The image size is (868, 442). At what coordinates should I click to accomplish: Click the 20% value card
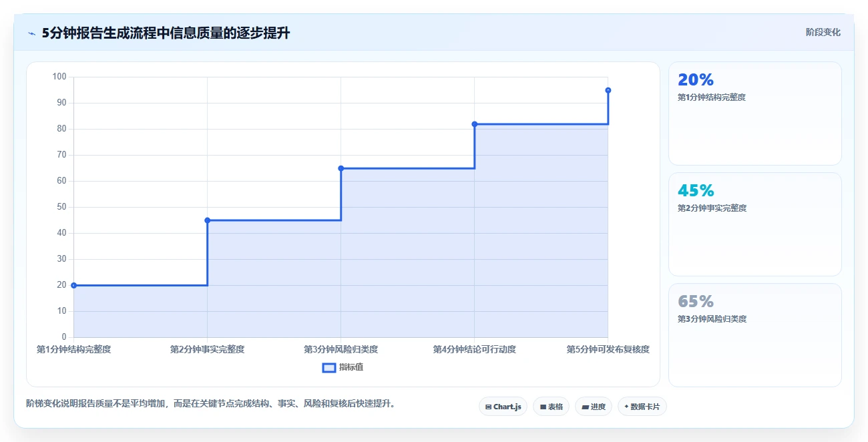(754, 114)
